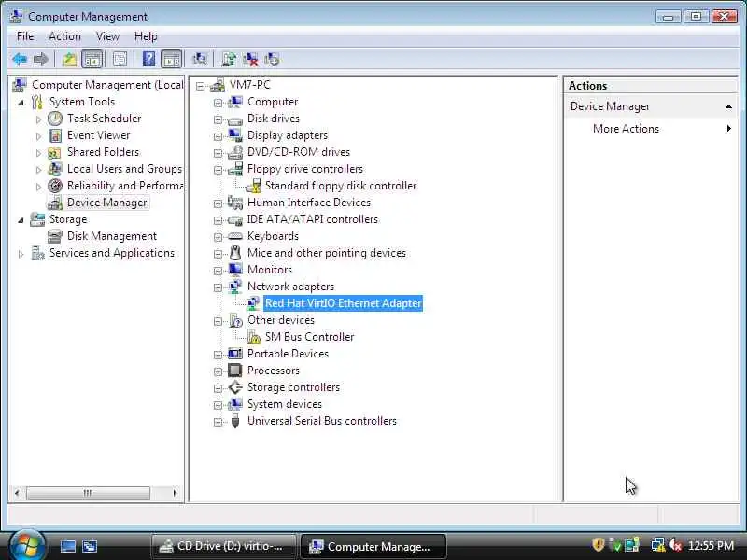
Task: Click the Up one level folder icon
Action: click(69, 60)
